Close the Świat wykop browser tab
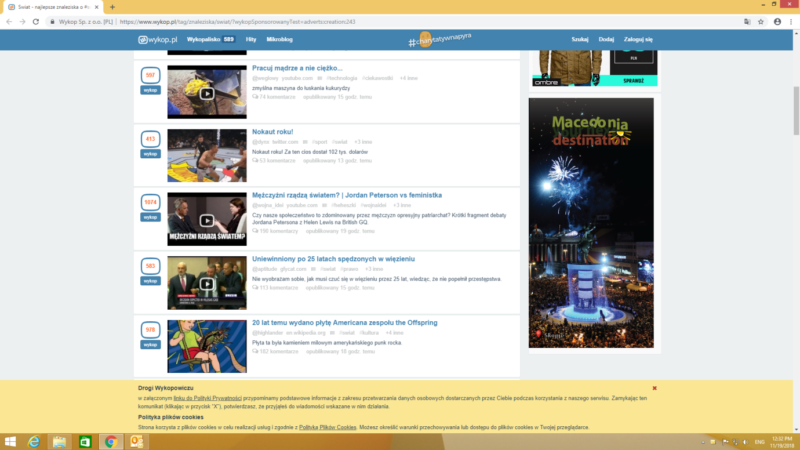Image resolution: width=800 pixels, height=450 pixels. click(x=96, y=7)
